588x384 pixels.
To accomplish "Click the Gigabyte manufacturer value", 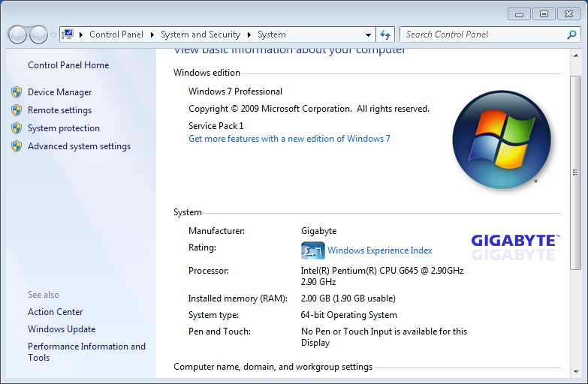I will [x=318, y=231].
